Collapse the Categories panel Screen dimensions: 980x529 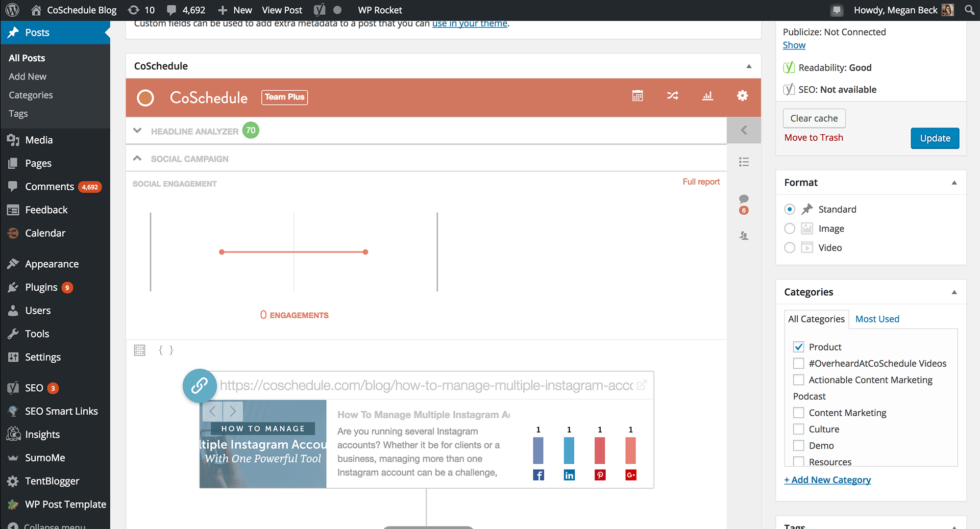[x=954, y=292]
